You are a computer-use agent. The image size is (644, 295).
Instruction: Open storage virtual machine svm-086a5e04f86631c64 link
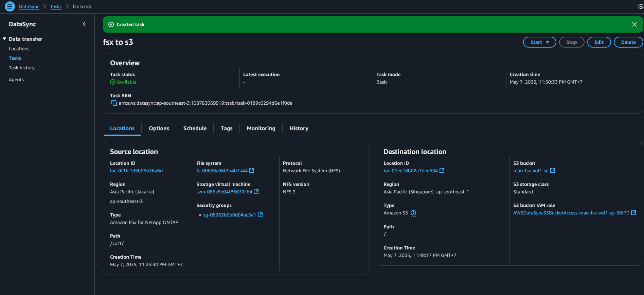(x=224, y=192)
